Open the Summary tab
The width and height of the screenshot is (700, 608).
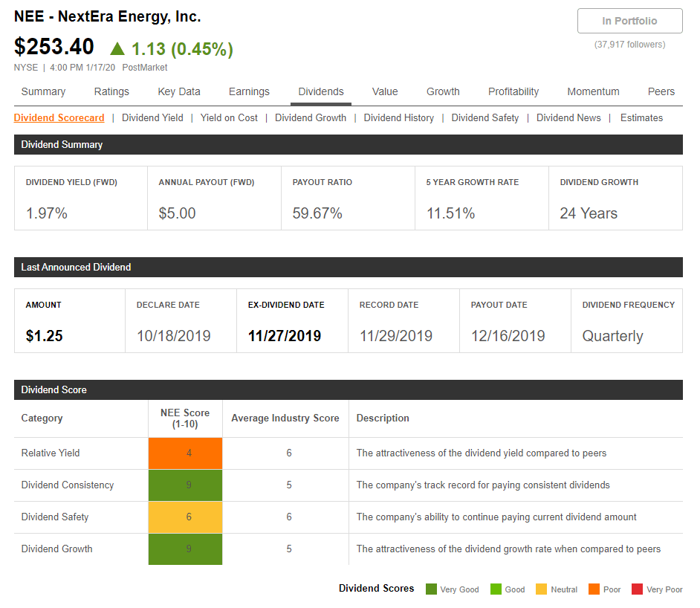click(43, 91)
